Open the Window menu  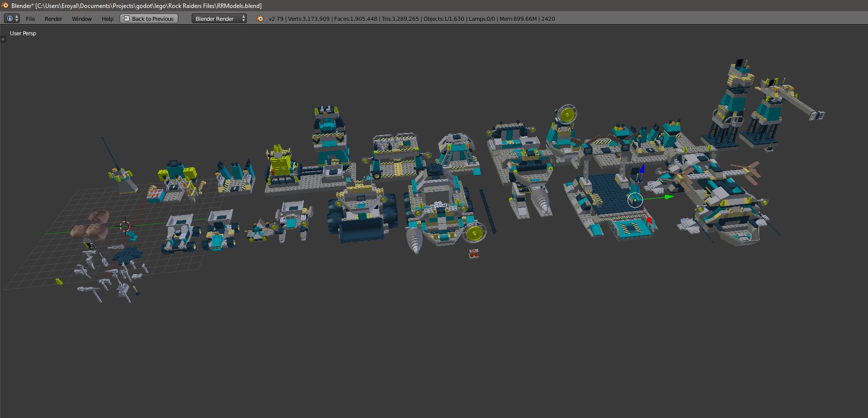[x=81, y=19]
